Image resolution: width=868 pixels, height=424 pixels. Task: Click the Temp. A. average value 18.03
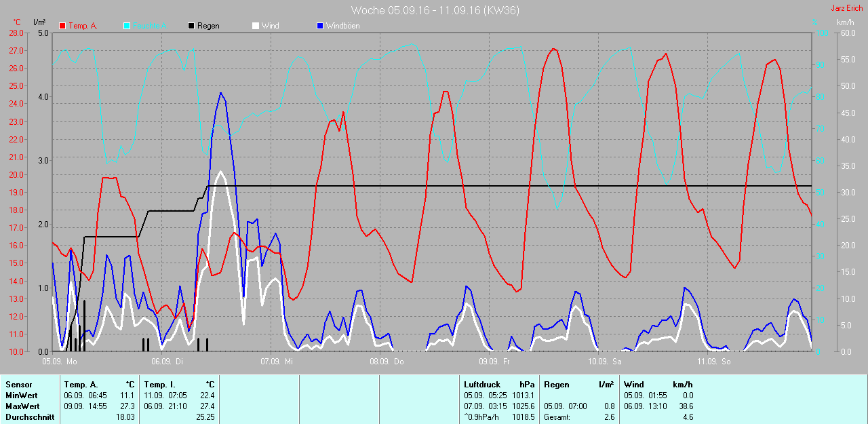point(126,417)
